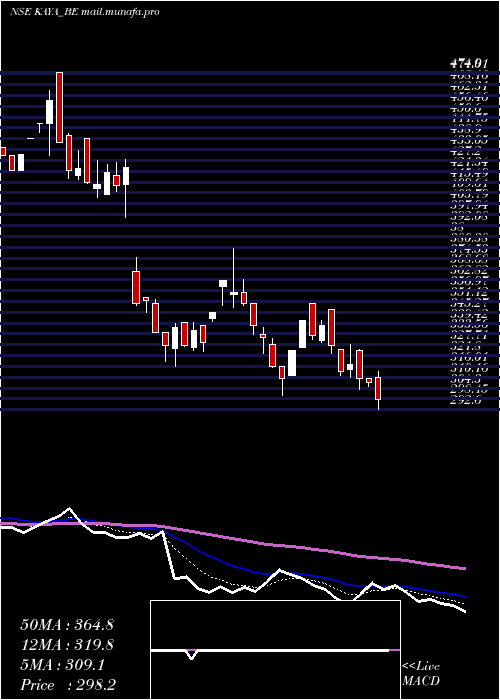
Task: Click the mail.munafa.pro watermark text
Action: point(120,12)
